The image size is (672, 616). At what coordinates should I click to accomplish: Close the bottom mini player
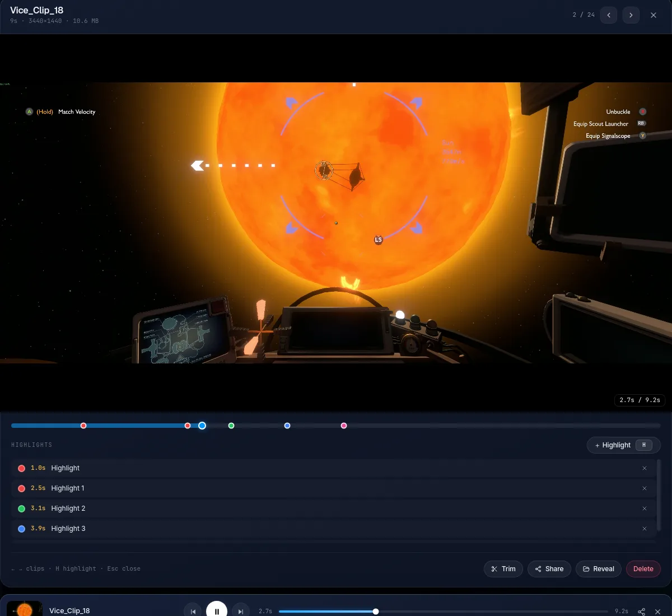coord(658,611)
